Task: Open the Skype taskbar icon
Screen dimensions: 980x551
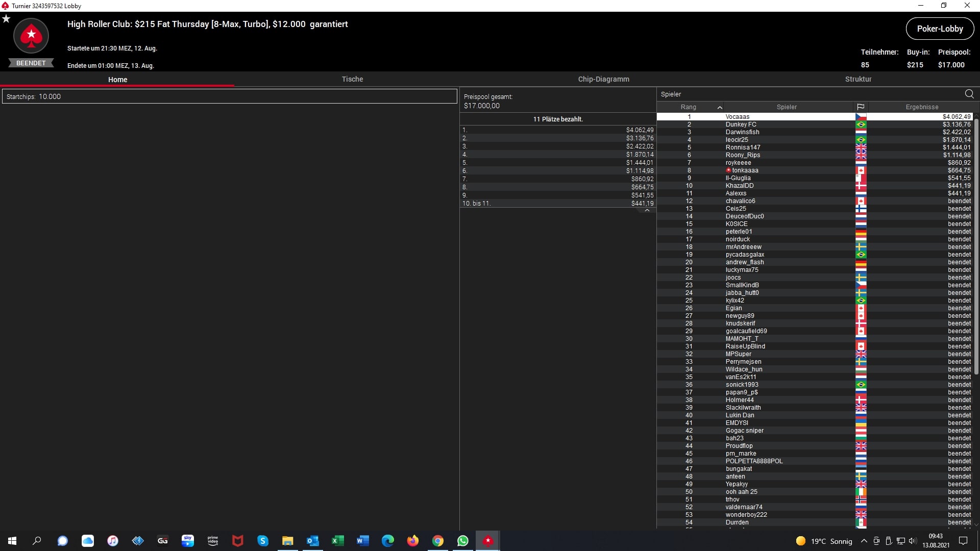Action: [263, 541]
